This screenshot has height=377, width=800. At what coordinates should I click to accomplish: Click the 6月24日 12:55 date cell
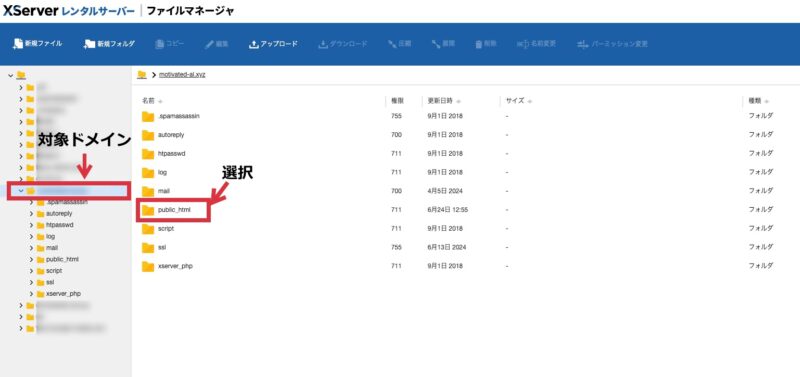point(447,210)
